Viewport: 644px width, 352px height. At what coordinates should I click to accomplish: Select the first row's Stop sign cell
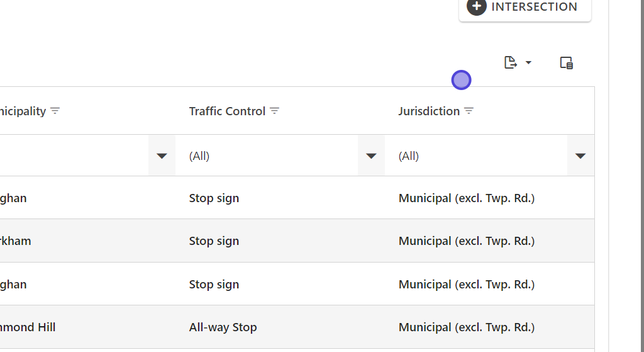point(214,198)
